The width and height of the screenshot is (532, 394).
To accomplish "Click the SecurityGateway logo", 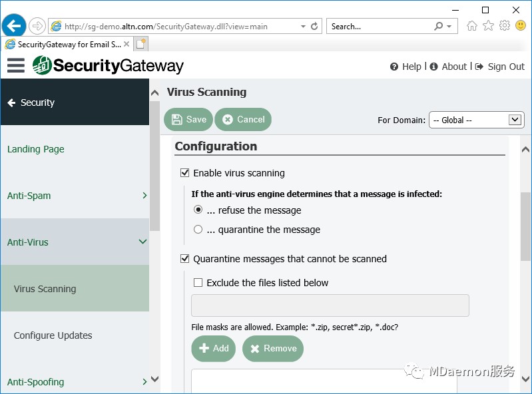I will click(108, 65).
